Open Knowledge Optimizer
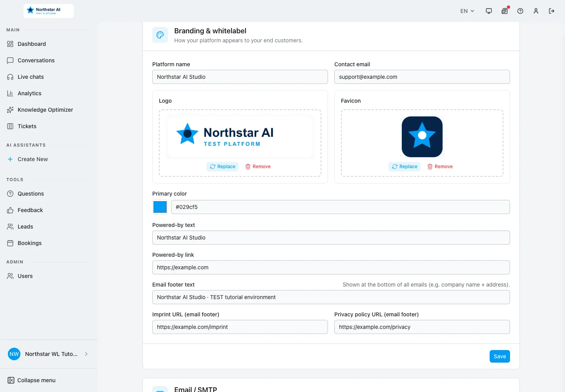This screenshot has width=565, height=392. pyautogui.click(x=49, y=110)
